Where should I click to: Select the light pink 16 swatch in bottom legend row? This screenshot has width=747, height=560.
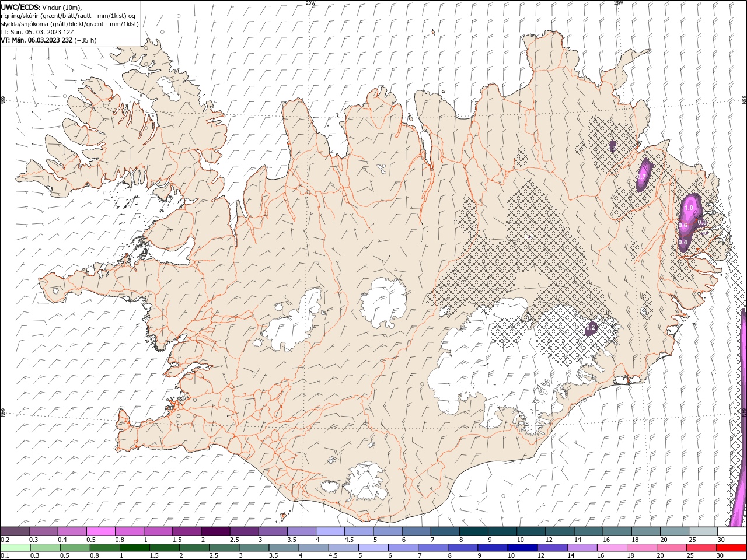(x=611, y=548)
